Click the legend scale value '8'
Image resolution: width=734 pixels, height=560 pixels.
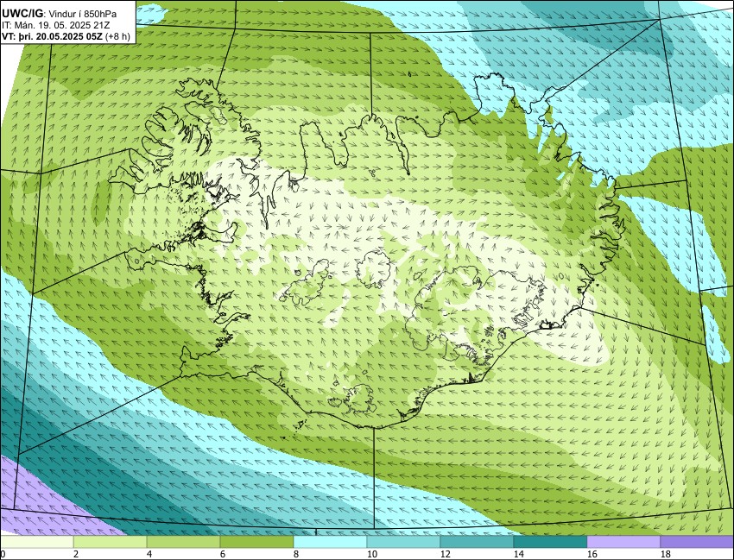(x=296, y=554)
